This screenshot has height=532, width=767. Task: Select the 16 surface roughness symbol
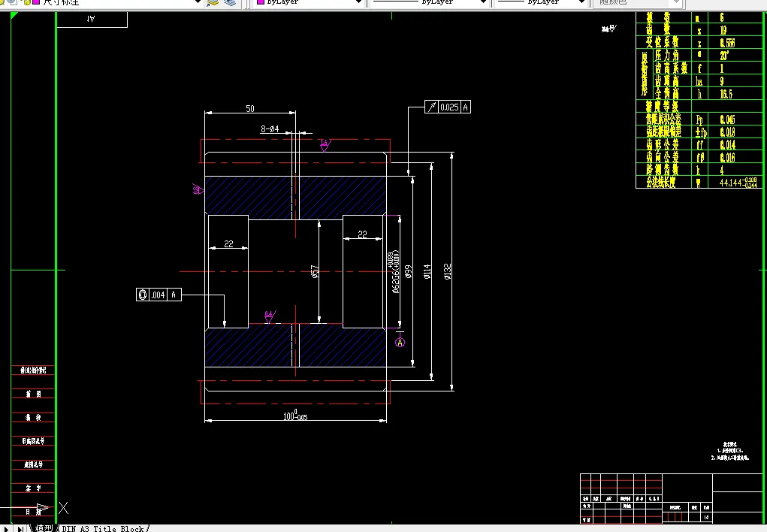(x=325, y=145)
